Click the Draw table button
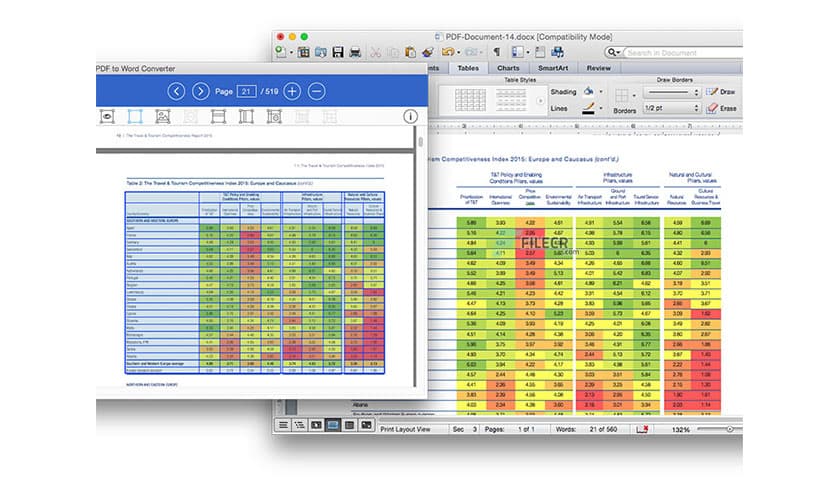 (721, 92)
